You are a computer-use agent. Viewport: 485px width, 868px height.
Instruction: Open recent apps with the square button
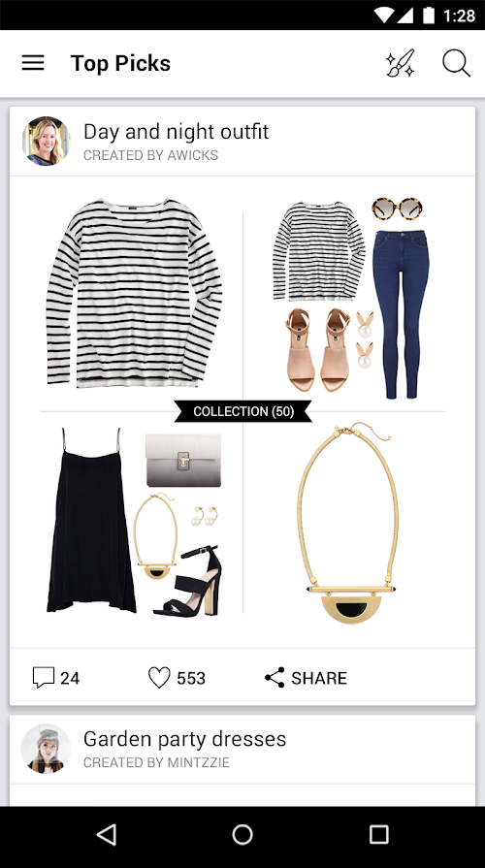click(379, 834)
